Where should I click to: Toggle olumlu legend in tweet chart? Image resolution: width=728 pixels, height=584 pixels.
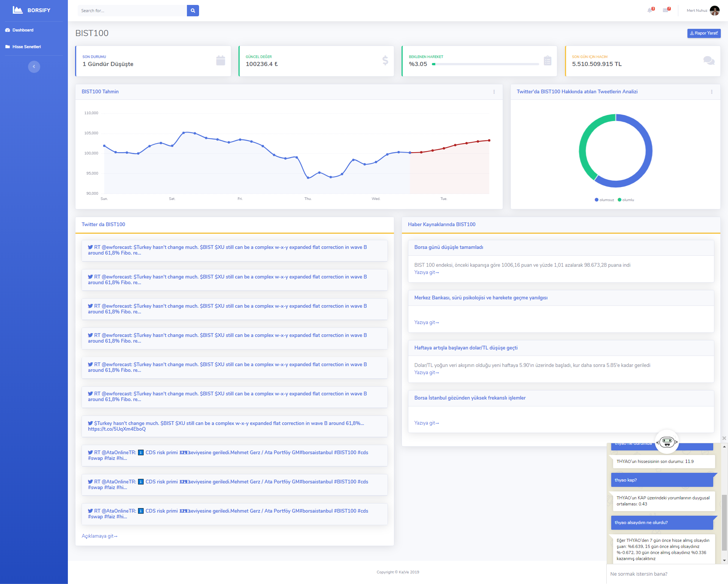pos(626,200)
